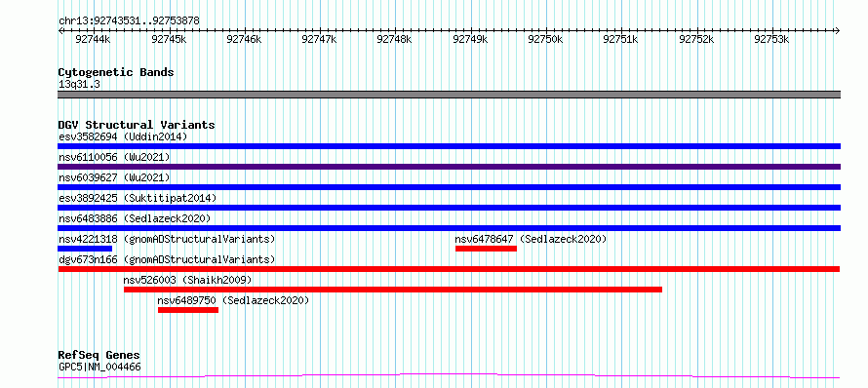Viewport: 868px width, 388px height.
Task: Click the esv3892425 (Suktitipat2014) label
Action: (138, 198)
